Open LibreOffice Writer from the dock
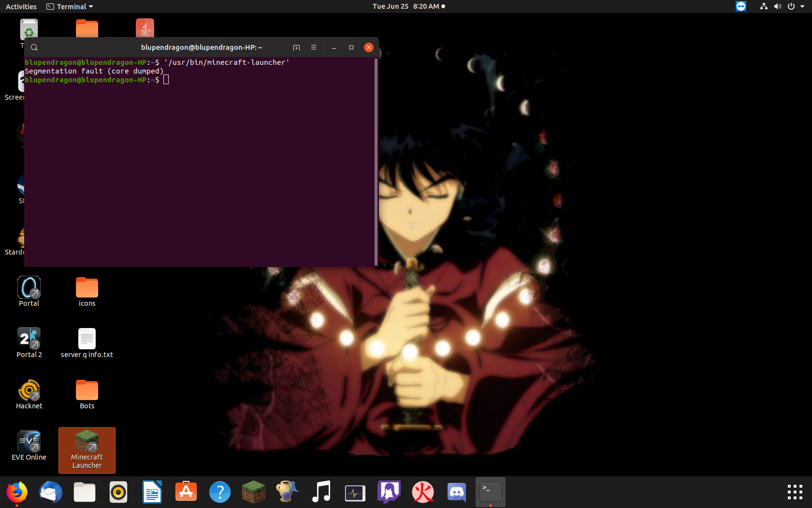 point(152,492)
